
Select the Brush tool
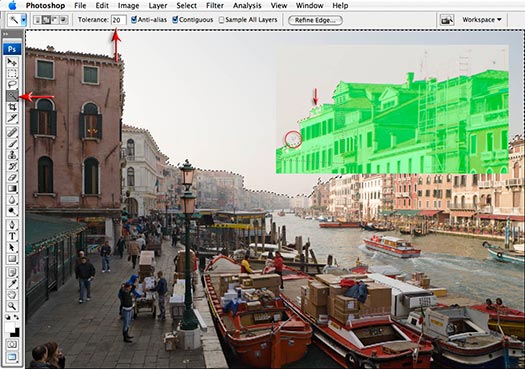[12, 144]
